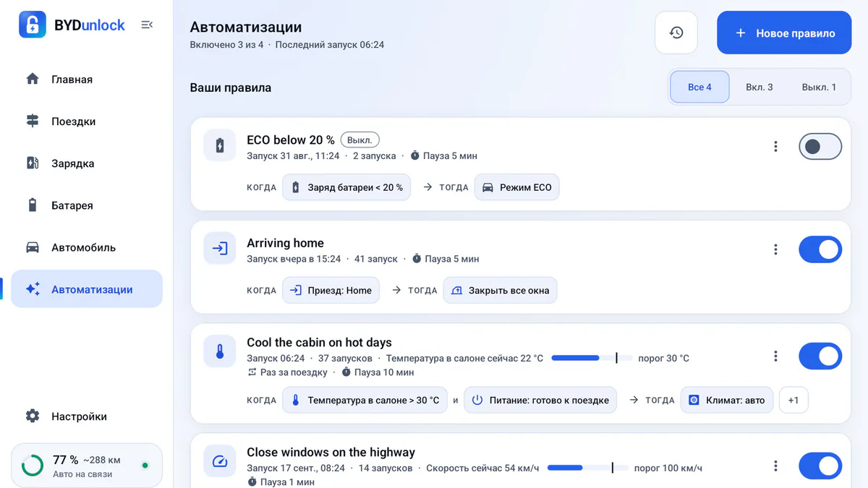
Task: Click the circular battery charge ring
Action: pyautogui.click(x=33, y=466)
